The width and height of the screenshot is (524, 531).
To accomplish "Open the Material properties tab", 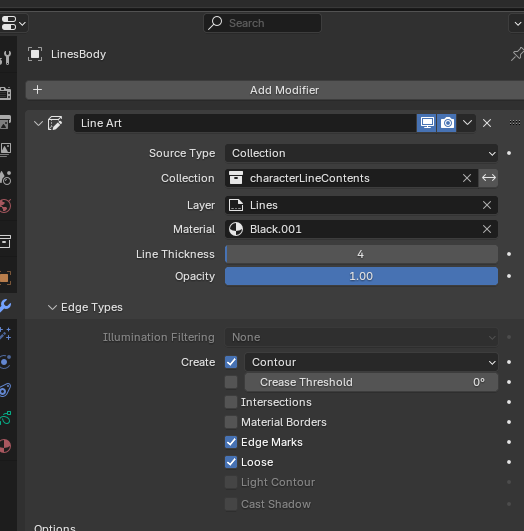I will (x=6, y=446).
